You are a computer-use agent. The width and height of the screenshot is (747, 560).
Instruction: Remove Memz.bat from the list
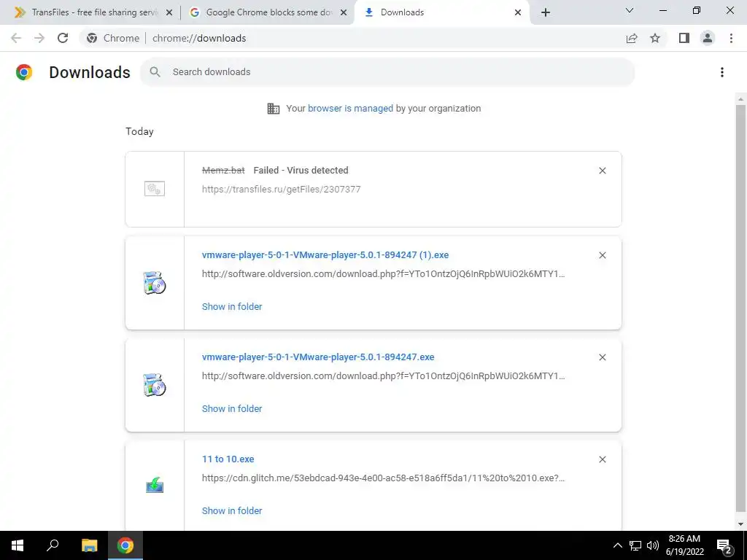click(602, 171)
